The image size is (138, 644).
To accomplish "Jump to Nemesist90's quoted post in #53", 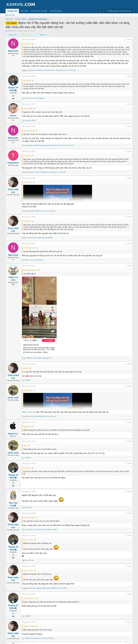I will tap(34, 109).
